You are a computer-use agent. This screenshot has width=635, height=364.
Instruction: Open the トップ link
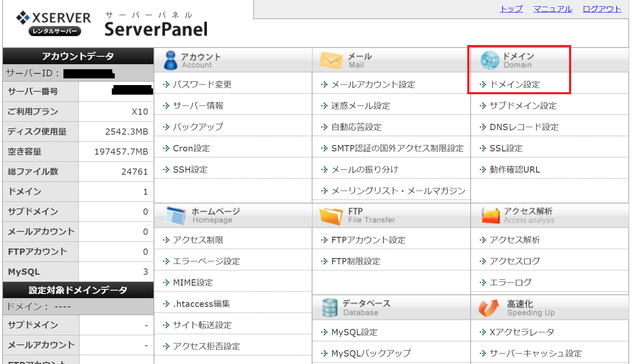(x=511, y=9)
